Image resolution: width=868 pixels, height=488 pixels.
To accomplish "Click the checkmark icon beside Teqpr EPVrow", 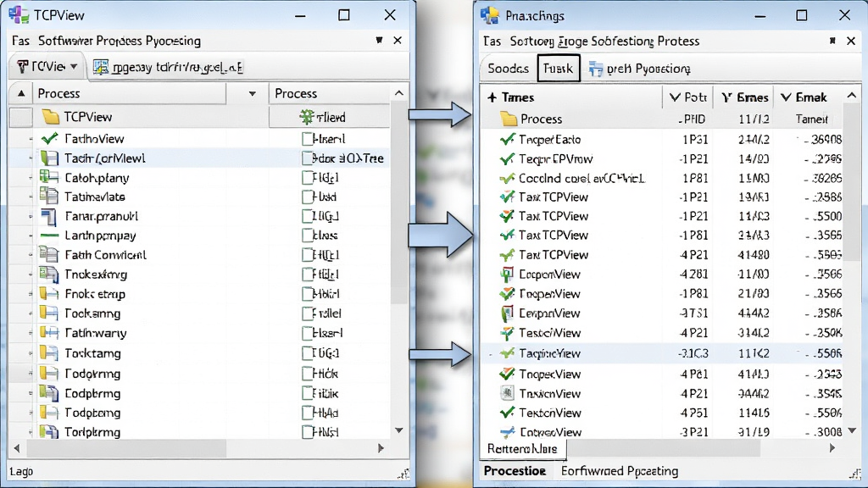I will tap(507, 159).
